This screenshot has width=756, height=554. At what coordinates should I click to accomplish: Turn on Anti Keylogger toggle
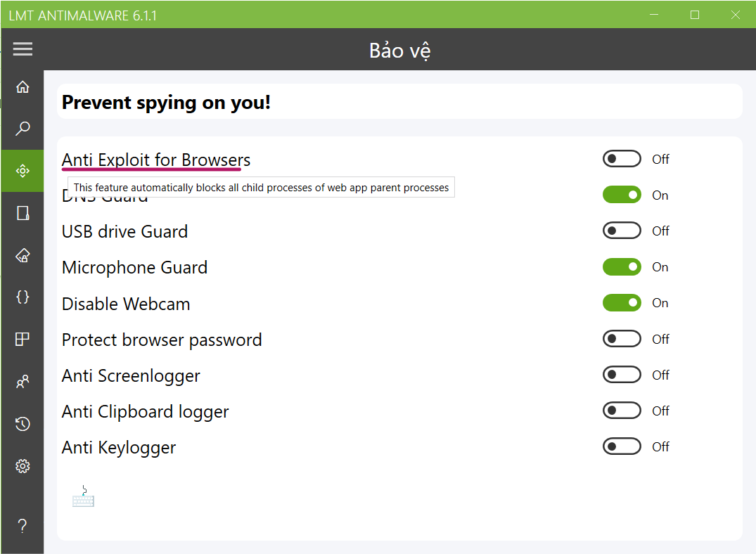tap(622, 446)
